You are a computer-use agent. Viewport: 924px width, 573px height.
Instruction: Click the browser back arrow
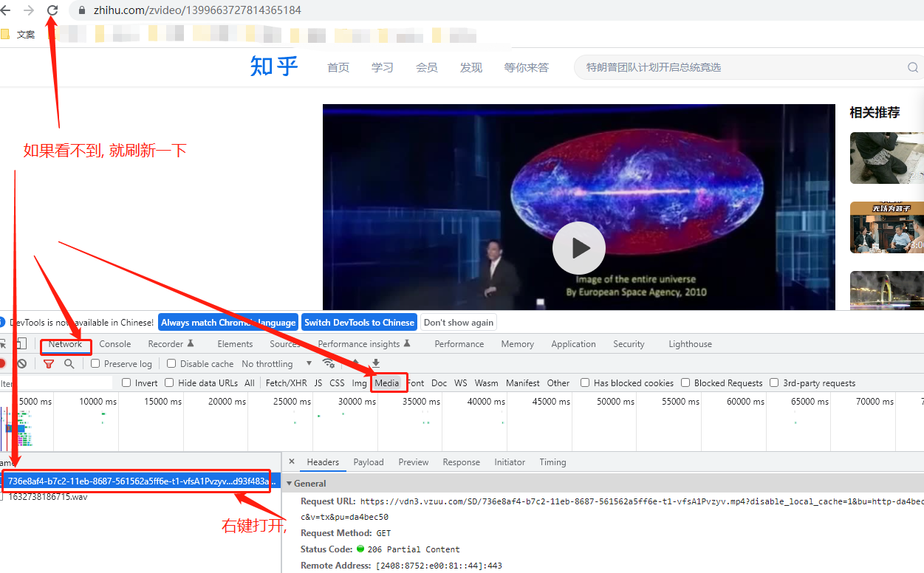(x=5, y=10)
